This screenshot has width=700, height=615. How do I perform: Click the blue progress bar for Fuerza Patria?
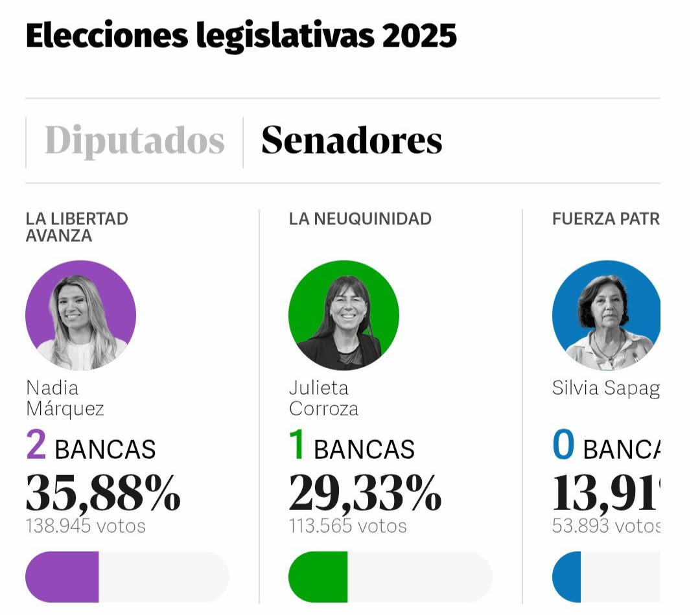click(622, 575)
